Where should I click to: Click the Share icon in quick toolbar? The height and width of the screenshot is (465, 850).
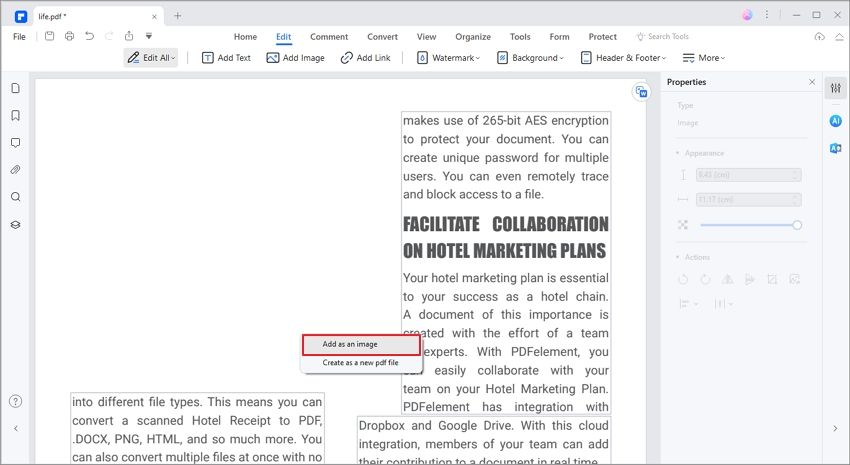(x=129, y=36)
